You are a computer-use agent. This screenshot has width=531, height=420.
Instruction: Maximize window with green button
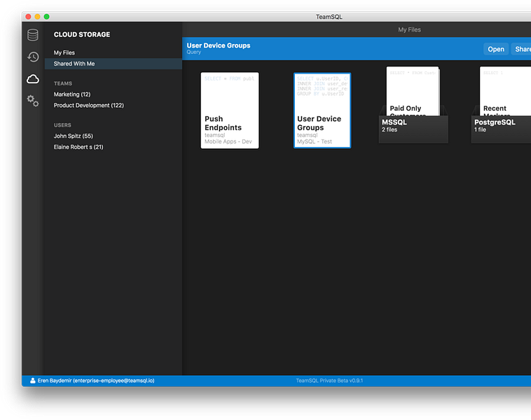pos(47,17)
